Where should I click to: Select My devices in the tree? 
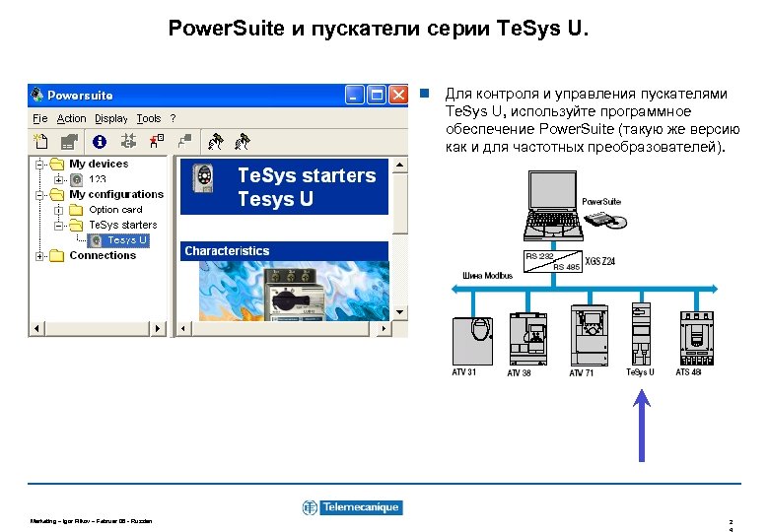99,164
